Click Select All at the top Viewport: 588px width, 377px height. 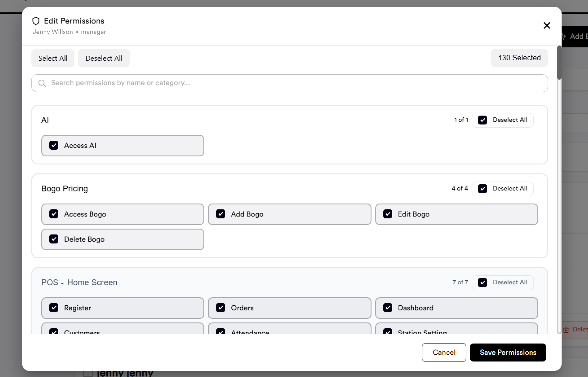53,58
